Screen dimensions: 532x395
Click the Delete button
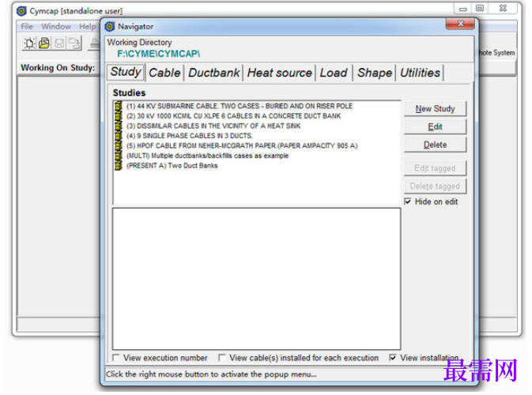435,145
